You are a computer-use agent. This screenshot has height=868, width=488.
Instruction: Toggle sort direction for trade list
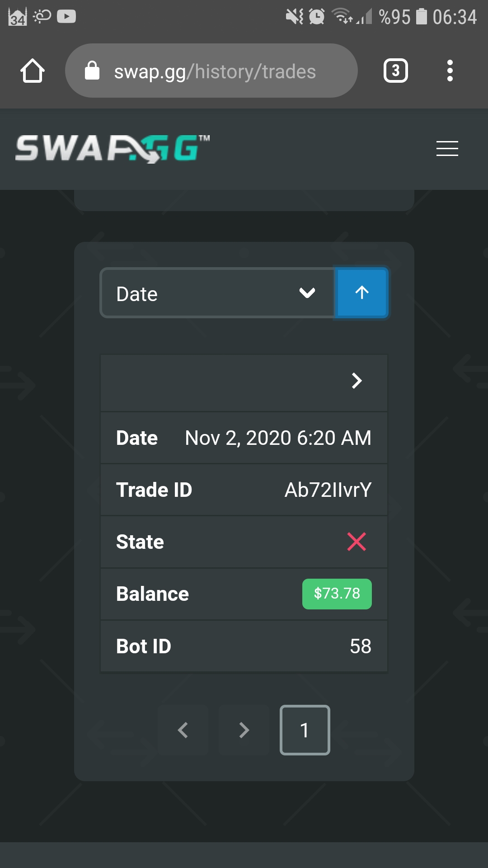coord(361,292)
